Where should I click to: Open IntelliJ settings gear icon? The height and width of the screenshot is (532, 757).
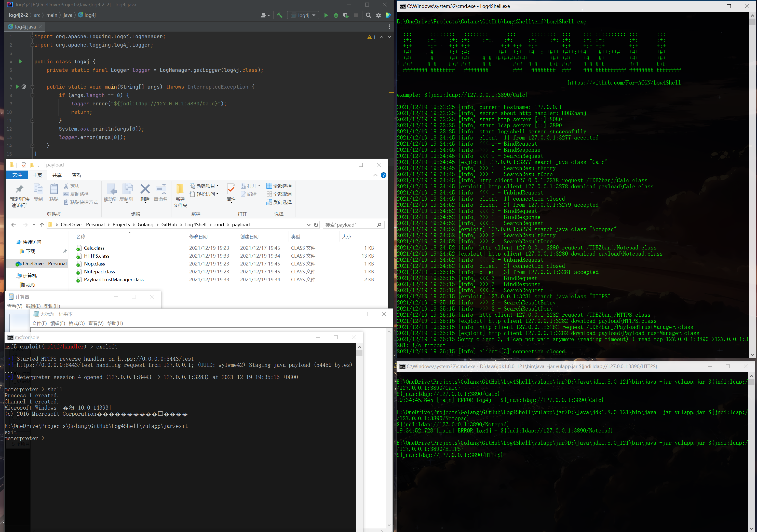(x=378, y=15)
